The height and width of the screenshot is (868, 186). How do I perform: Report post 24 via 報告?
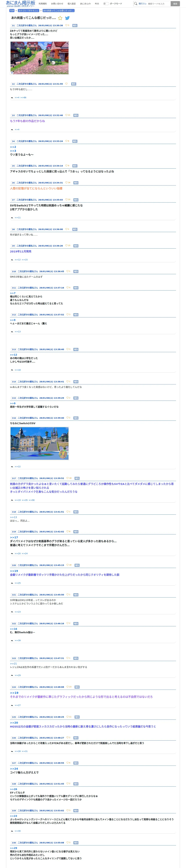tap(77, 687)
